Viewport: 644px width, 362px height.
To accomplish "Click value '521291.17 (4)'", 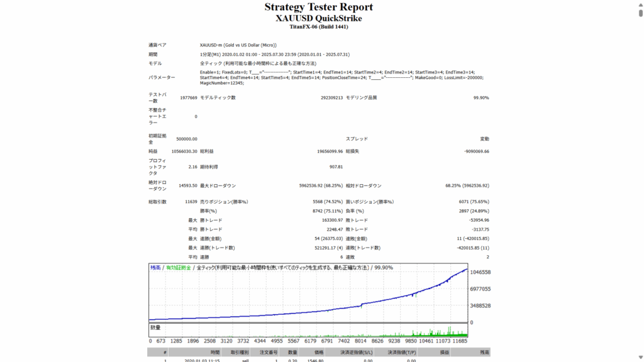I will [328, 248].
